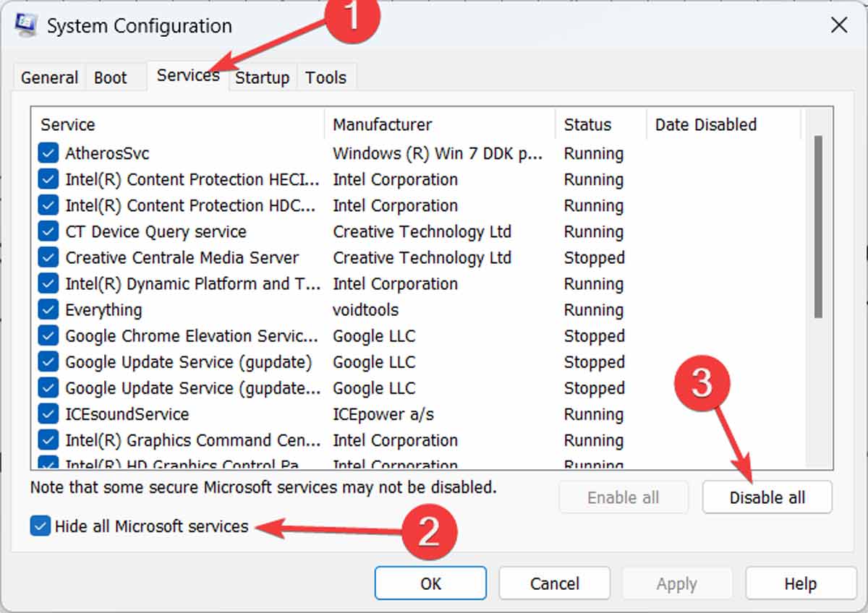Select the Tools tab
Viewport: 868px width, 613px height.
point(325,77)
